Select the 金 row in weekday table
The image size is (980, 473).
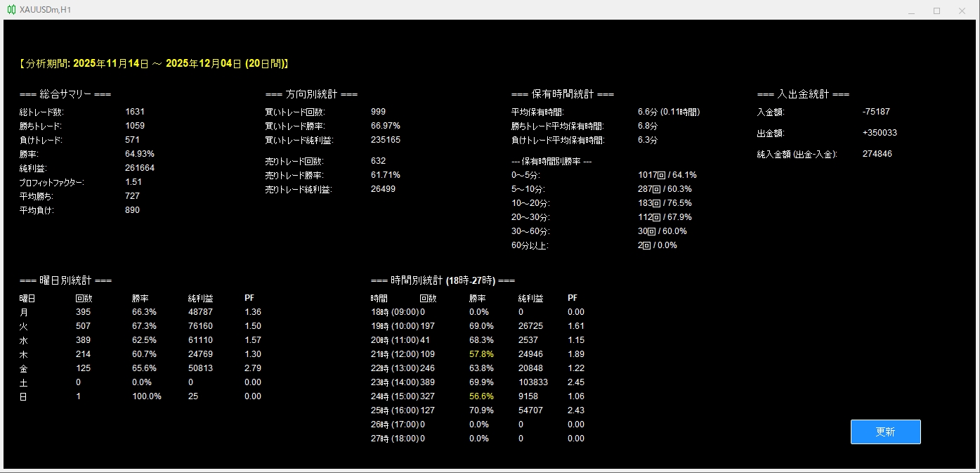(141, 368)
